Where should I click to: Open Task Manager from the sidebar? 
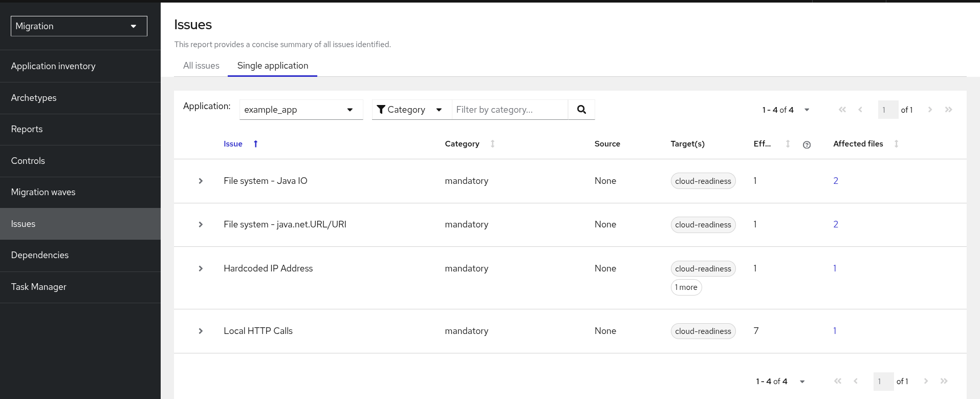[39, 287]
